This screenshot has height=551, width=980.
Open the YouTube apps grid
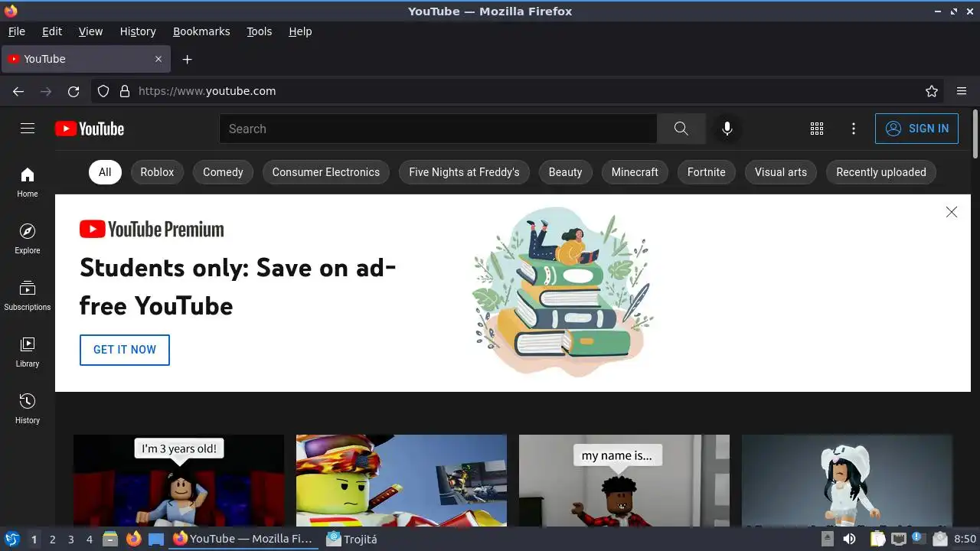click(817, 129)
